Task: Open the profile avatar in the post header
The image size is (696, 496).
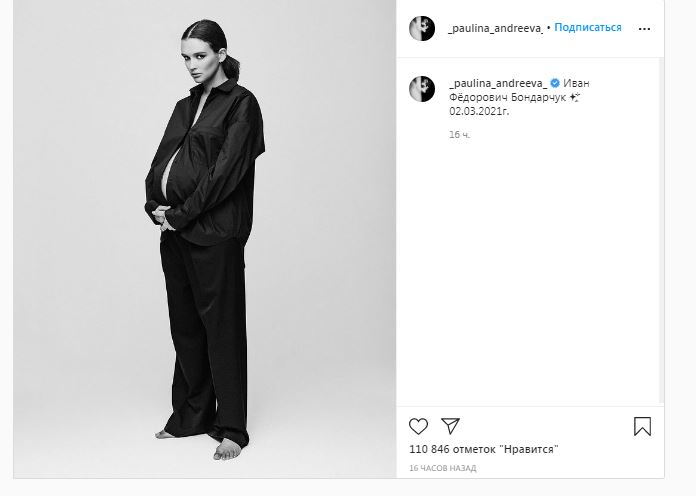Action: (422, 28)
